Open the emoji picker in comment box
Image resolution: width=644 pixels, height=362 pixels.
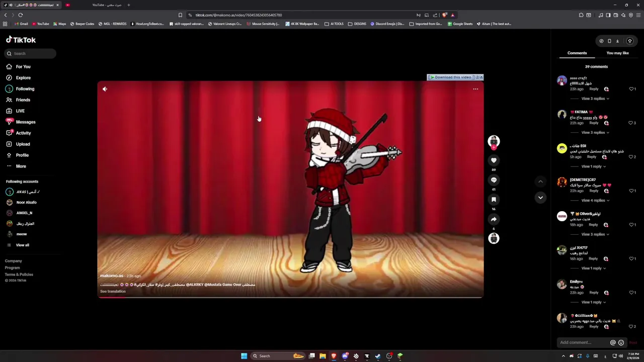621,343
